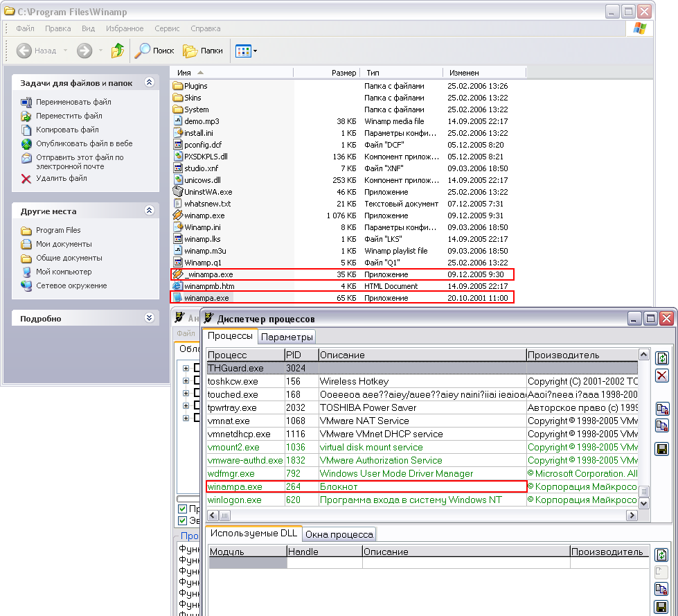Click winampmb.htm file icon
This screenshot has width=678, height=616.
178,285
